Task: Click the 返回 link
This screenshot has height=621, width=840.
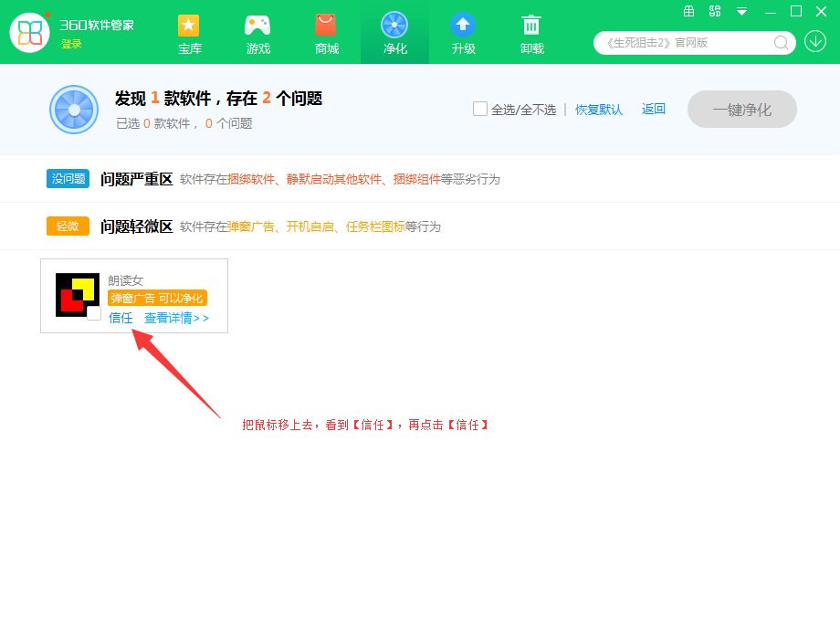Action: (654, 110)
